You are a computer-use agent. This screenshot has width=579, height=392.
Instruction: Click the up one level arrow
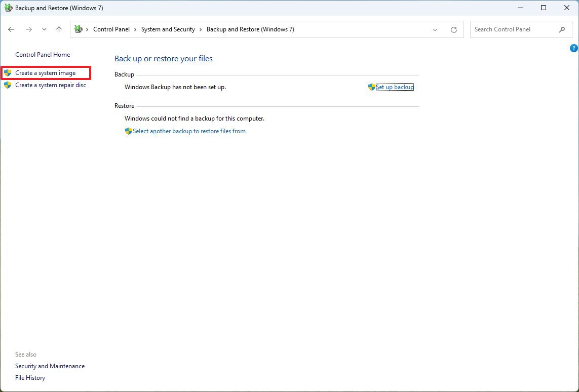59,29
